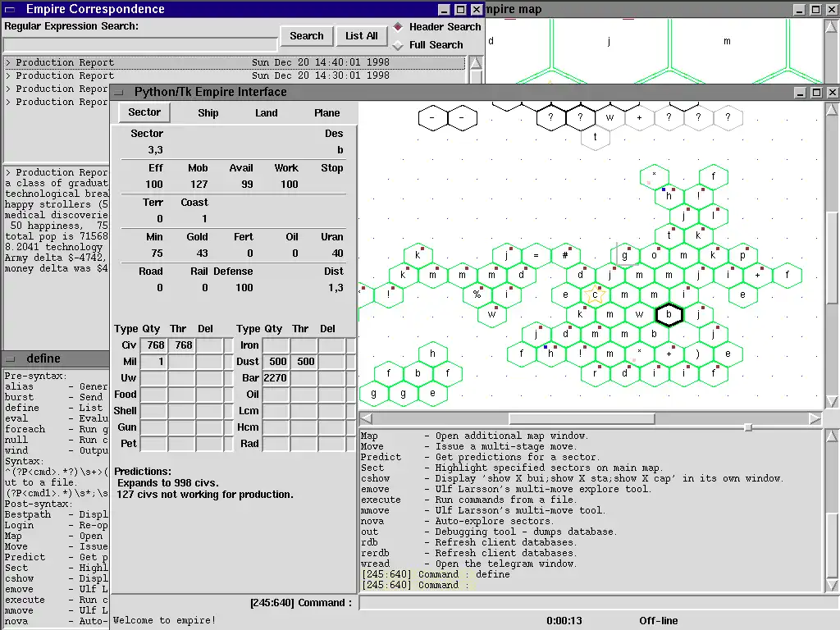Image resolution: width=840 pixels, height=630 pixels.
Task: Click the '#' hexagon sector
Action: [x=565, y=256]
